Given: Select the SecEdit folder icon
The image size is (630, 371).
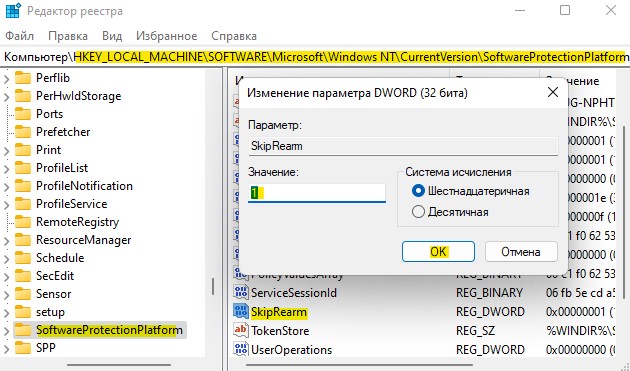Looking at the screenshot, I should point(23,276).
